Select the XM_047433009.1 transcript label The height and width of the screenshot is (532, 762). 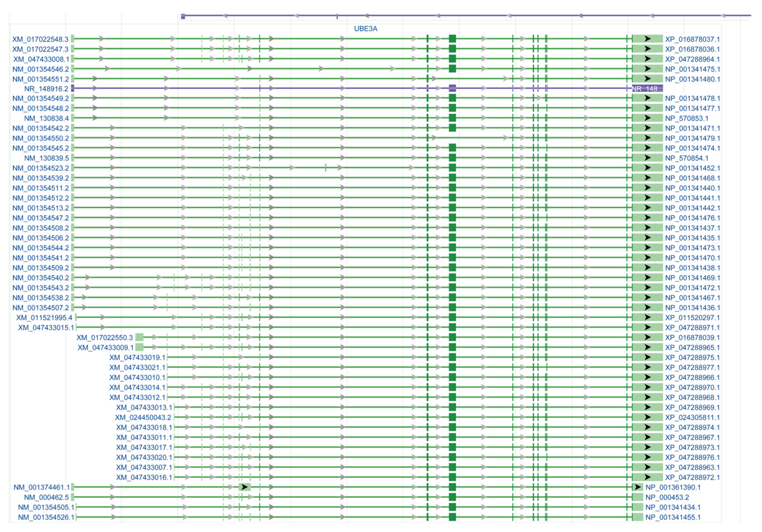coord(106,347)
